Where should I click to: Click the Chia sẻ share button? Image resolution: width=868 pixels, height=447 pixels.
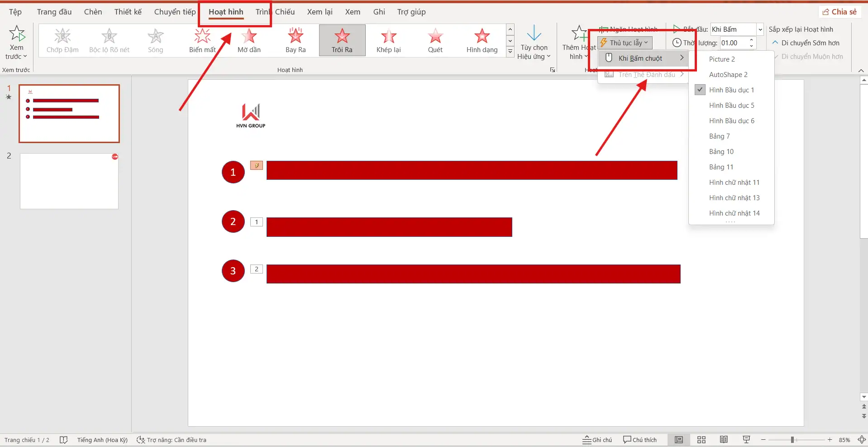coord(839,12)
